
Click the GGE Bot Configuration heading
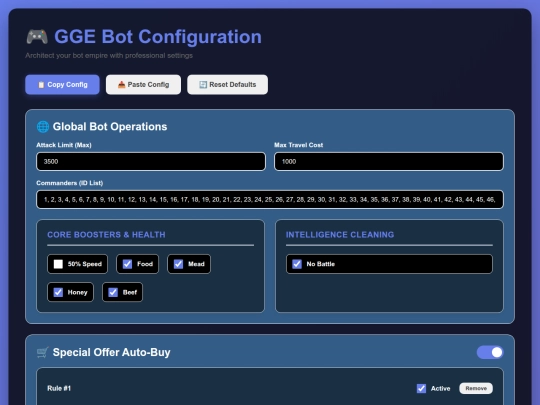(x=158, y=37)
